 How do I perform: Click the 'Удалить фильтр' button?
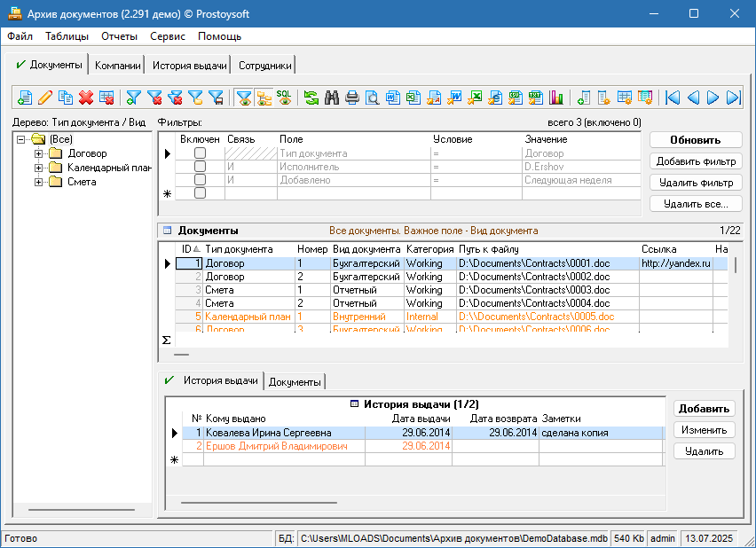(696, 182)
